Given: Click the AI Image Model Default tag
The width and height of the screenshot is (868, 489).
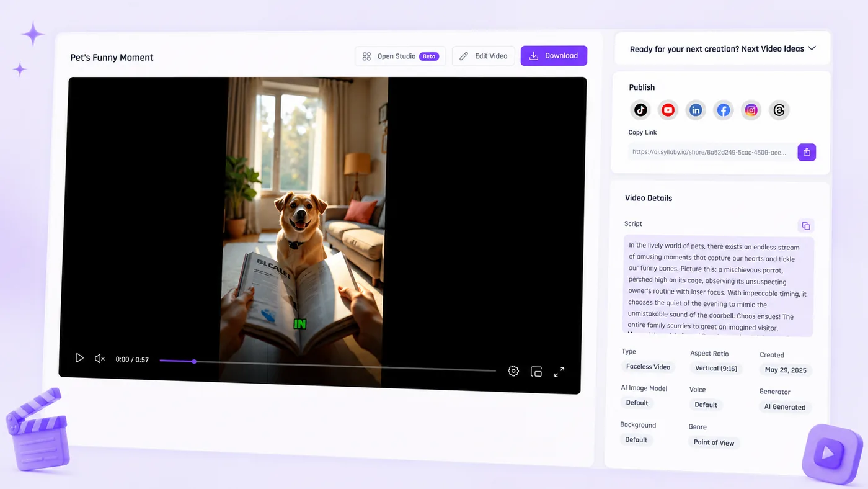Looking at the screenshot, I should click(637, 403).
